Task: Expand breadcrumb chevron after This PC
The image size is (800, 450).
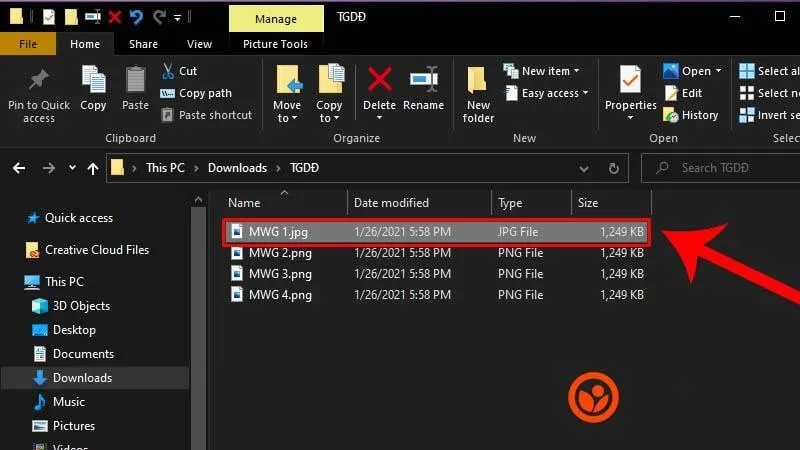Action: (196, 168)
